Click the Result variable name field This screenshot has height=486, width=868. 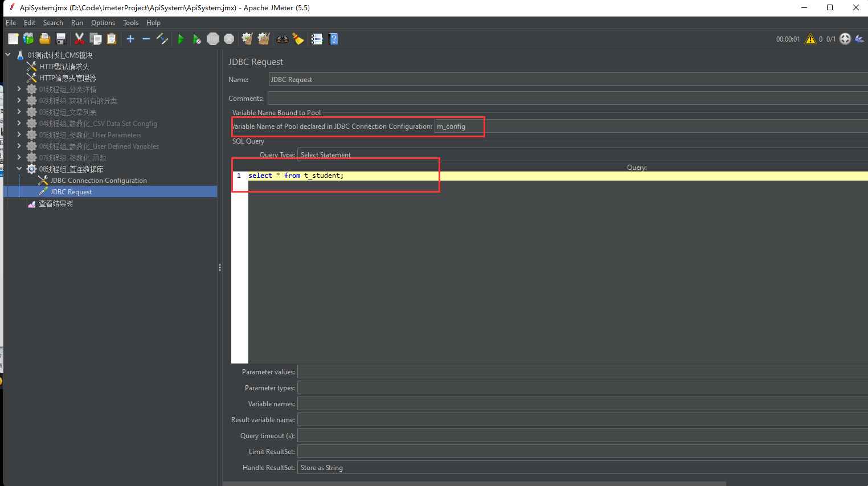pos(582,420)
